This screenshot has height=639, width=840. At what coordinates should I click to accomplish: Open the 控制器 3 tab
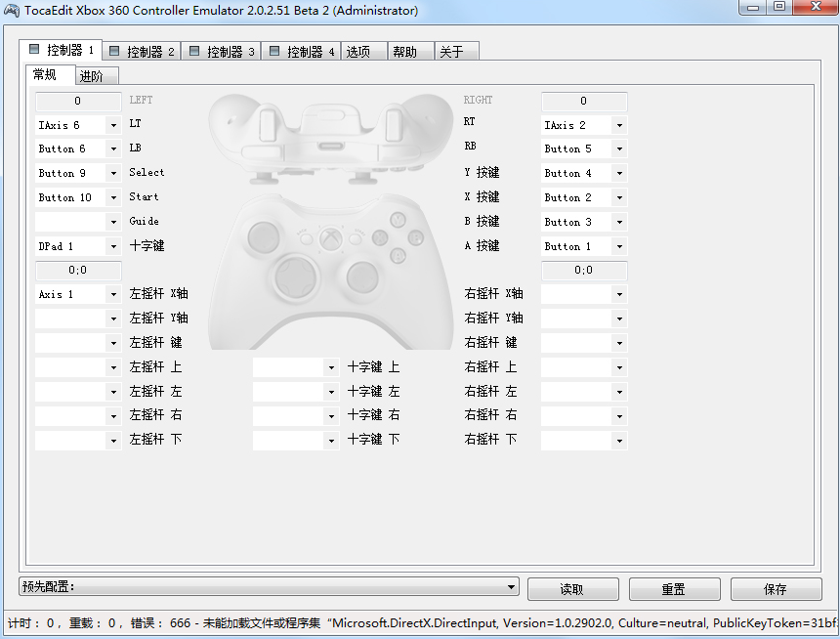221,52
